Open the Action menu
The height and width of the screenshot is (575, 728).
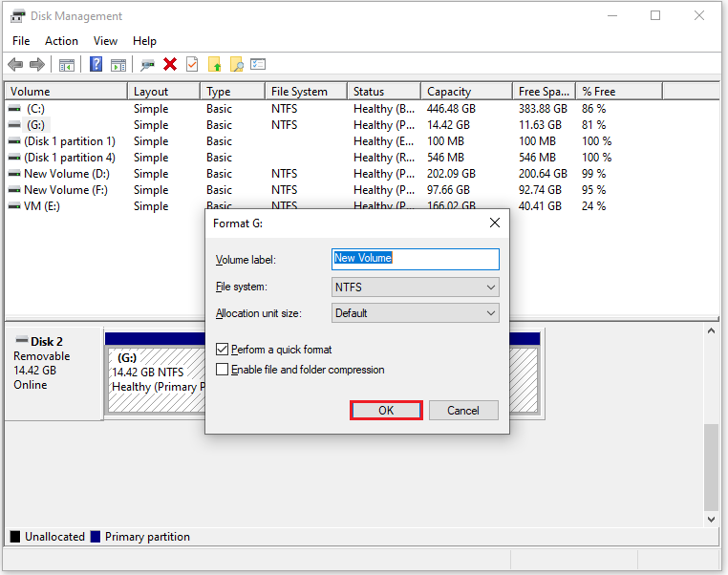pyautogui.click(x=61, y=41)
